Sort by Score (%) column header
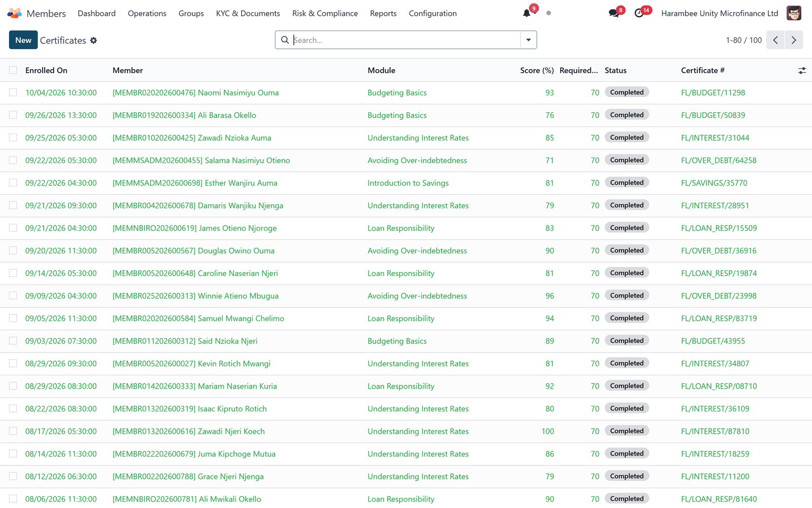Screen dimensions: 812x508 coord(537,70)
